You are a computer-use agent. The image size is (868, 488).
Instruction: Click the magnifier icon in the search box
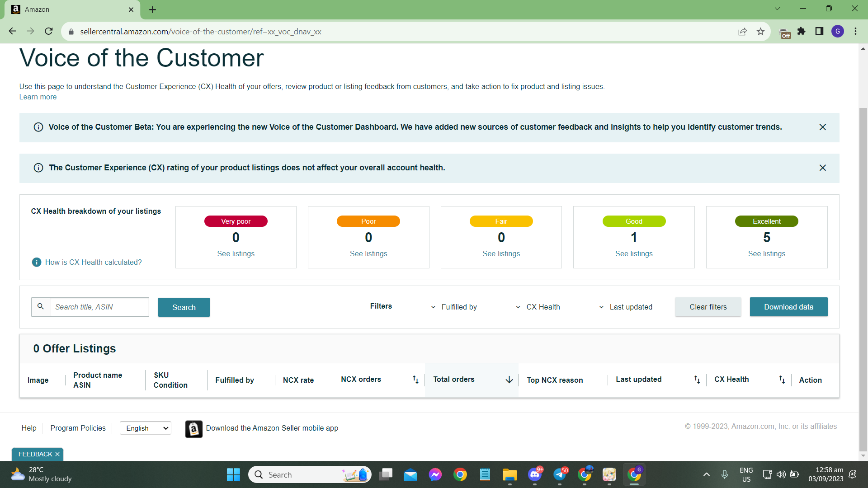pos(41,307)
